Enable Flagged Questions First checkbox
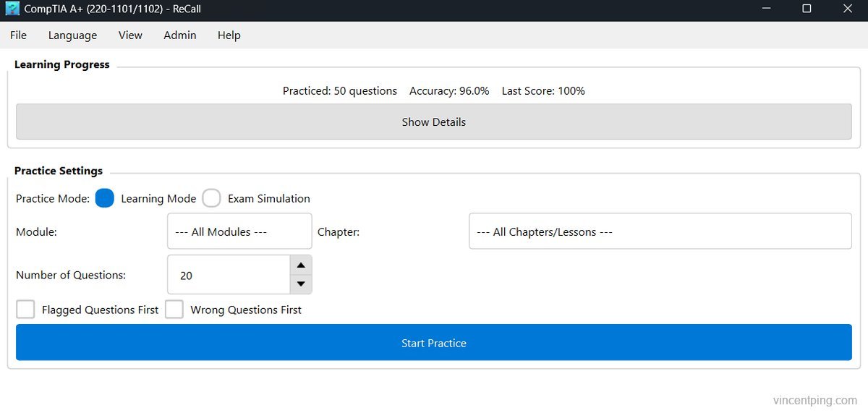868x413 pixels. coord(25,310)
